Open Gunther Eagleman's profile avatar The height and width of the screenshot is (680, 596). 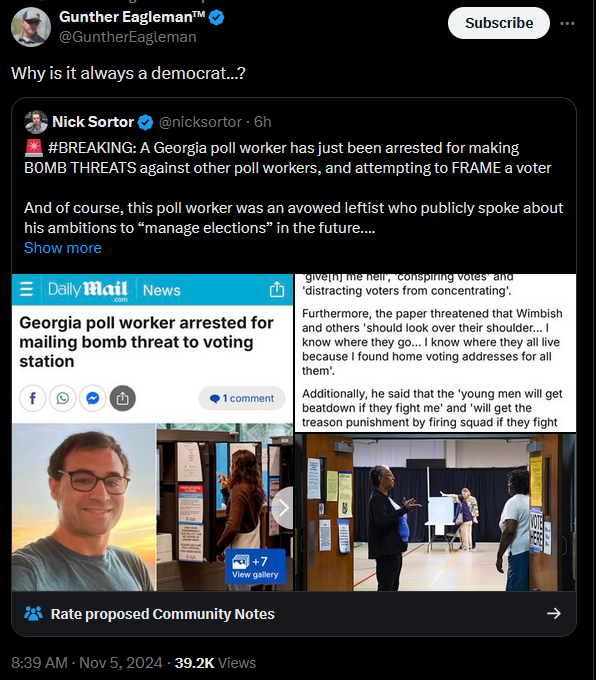pos(31,27)
